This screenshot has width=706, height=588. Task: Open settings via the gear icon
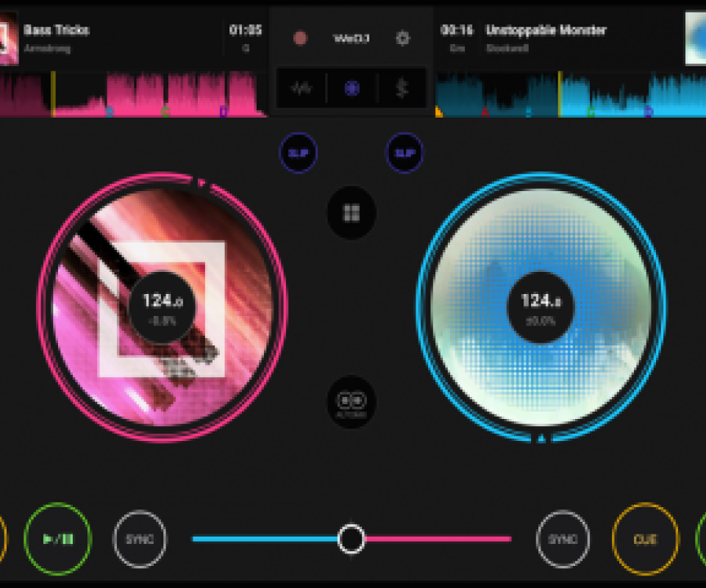tap(402, 38)
